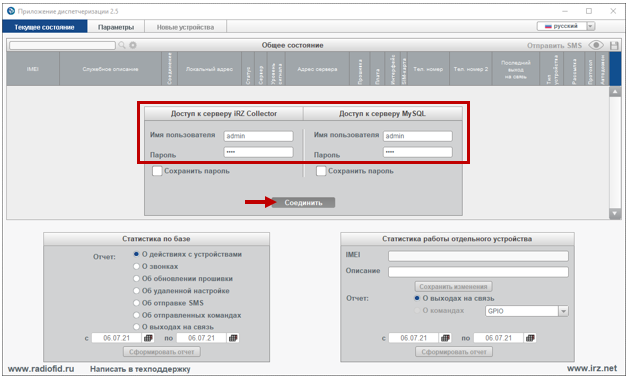628x377 pixels.
Task: Click the Russian flag language icon
Action: pyautogui.click(x=548, y=26)
